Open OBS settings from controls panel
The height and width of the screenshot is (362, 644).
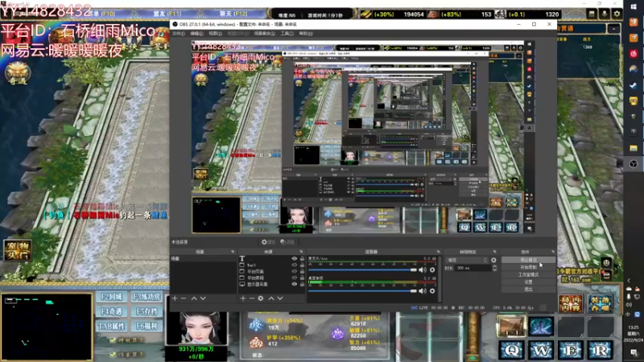tap(528, 282)
